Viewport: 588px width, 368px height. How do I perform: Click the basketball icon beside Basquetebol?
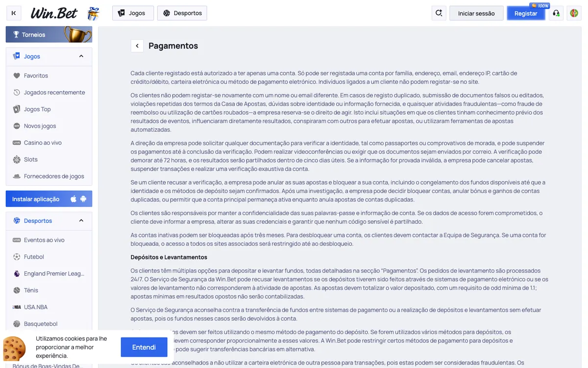(17, 324)
